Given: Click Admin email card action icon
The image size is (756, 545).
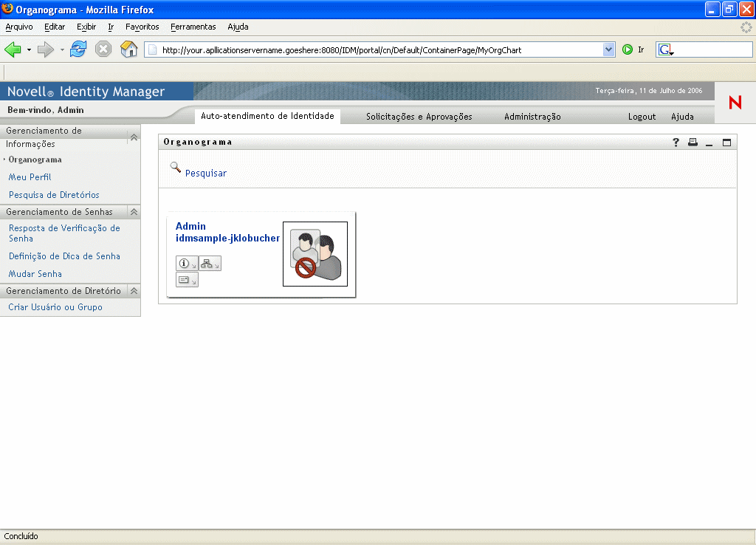Looking at the screenshot, I should pyautogui.click(x=187, y=279).
